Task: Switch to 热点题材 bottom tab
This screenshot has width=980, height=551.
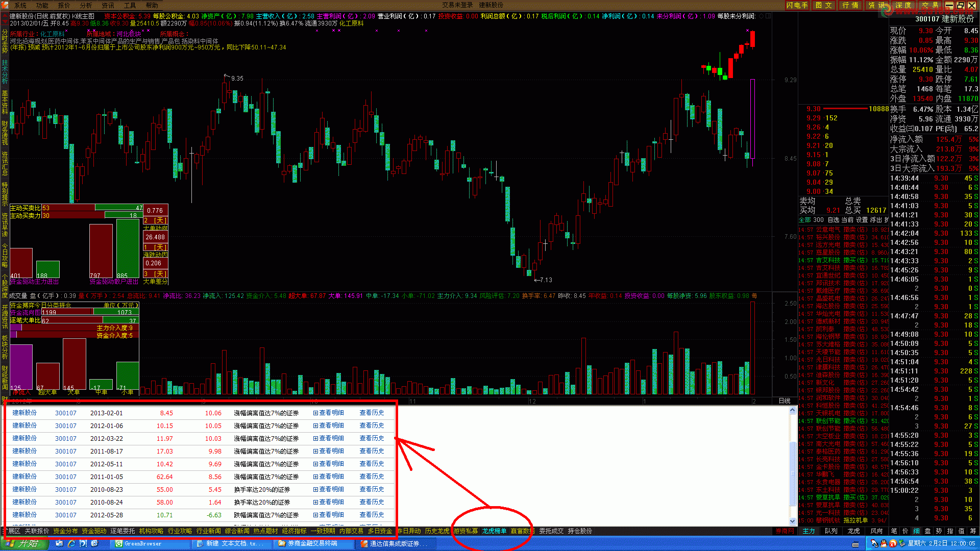Action: (265, 531)
